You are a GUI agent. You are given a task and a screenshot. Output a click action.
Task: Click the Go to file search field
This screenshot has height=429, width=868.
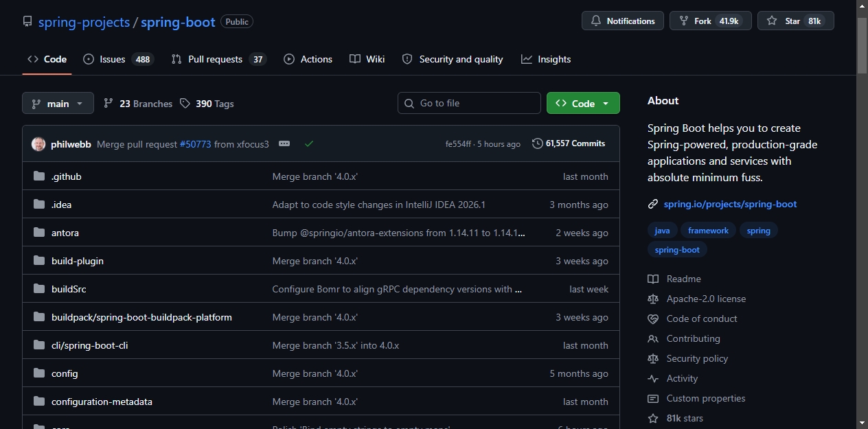coord(469,103)
